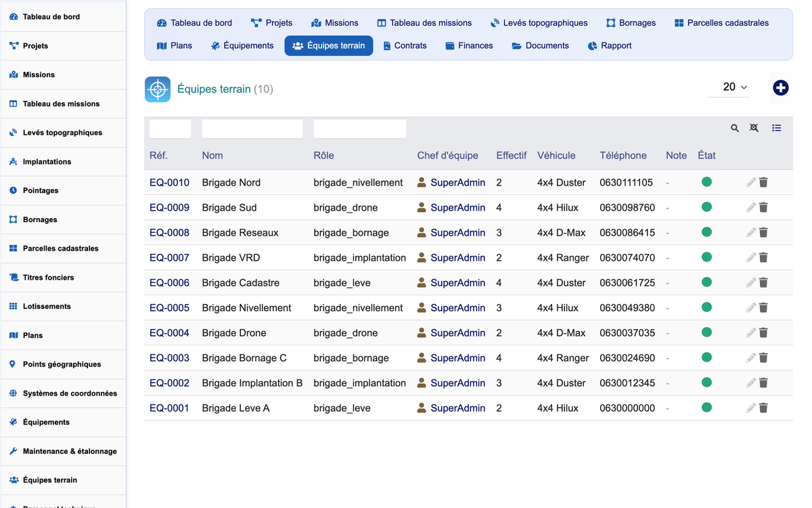The height and width of the screenshot is (508, 812).
Task: Focus the Nom filter input field
Action: [x=252, y=129]
